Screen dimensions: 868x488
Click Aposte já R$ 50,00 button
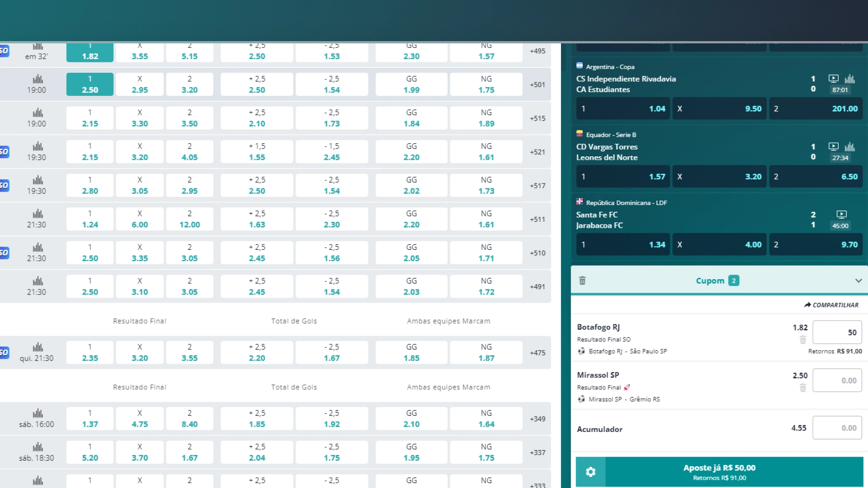pyautogui.click(x=734, y=472)
